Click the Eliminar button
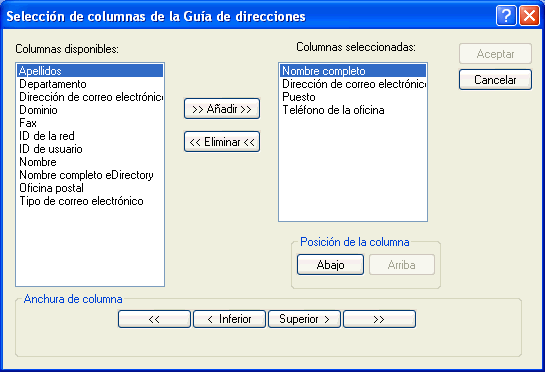The image size is (545, 372). pyautogui.click(x=222, y=142)
